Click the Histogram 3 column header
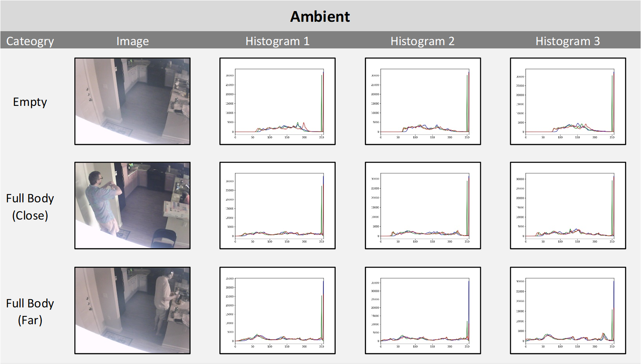641x364 pixels. pyautogui.click(x=567, y=41)
